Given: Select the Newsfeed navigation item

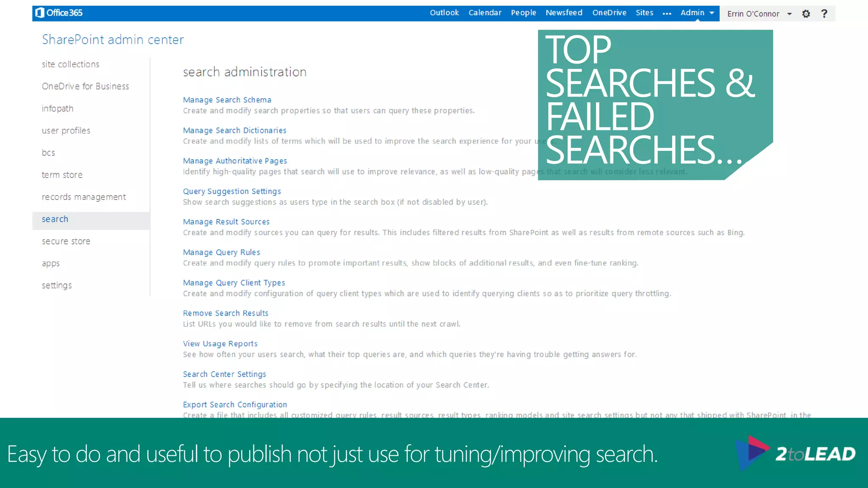Looking at the screenshot, I should click(x=564, y=13).
